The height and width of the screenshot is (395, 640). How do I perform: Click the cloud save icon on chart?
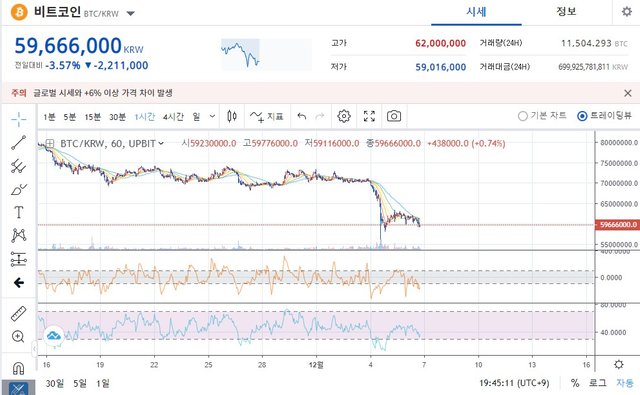tap(54, 336)
